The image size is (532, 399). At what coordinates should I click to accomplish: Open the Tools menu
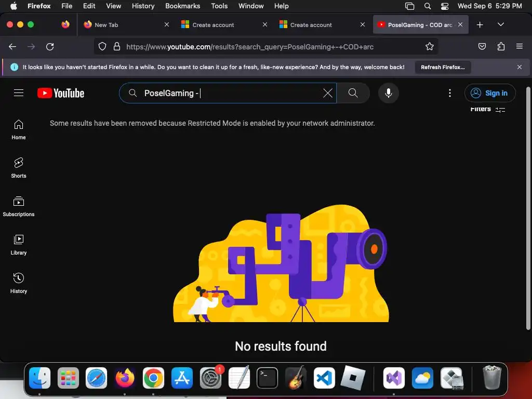click(219, 6)
